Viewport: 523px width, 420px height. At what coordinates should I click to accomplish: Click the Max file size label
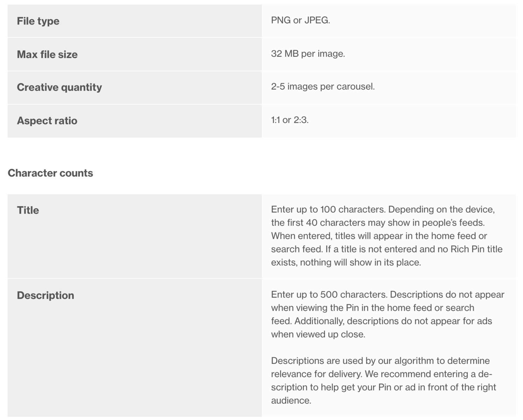click(x=47, y=54)
